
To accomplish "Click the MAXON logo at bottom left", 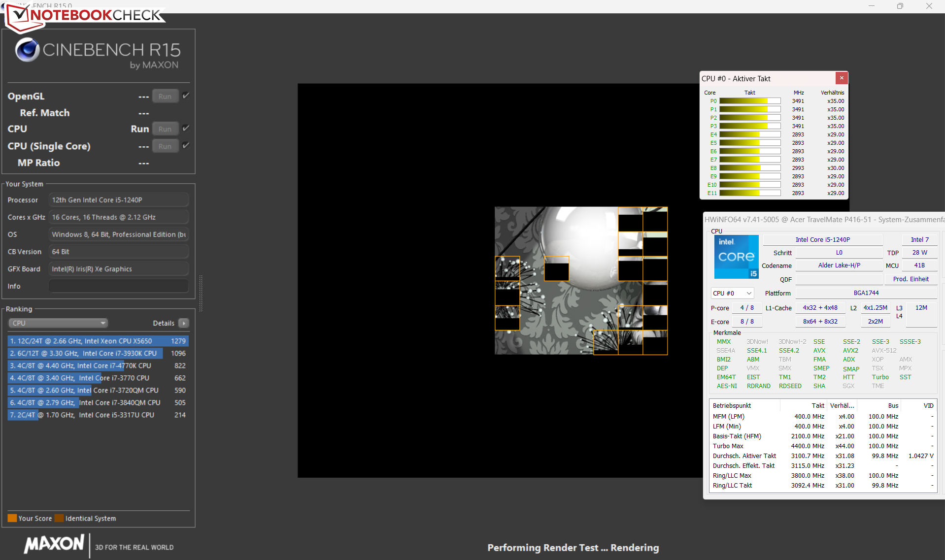I will pos(55,544).
